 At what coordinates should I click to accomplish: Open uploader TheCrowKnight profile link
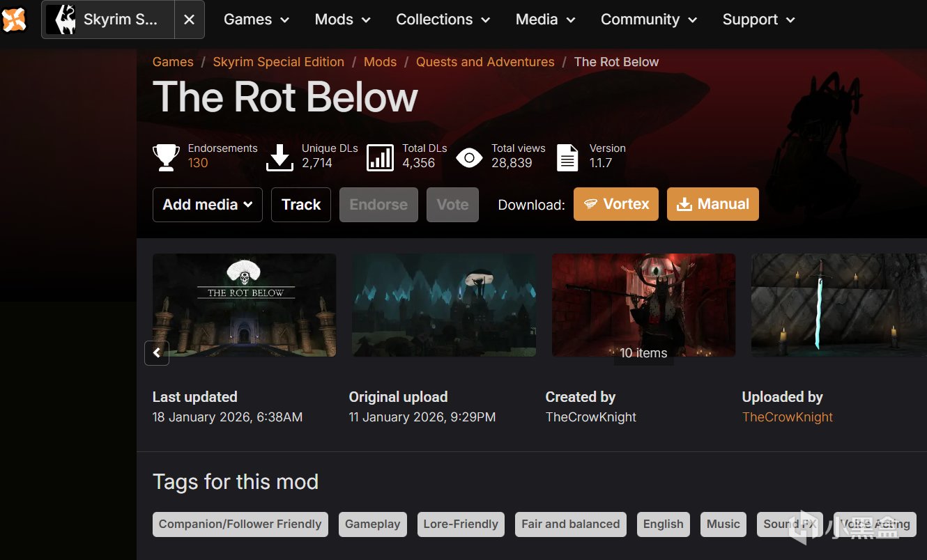coord(788,417)
